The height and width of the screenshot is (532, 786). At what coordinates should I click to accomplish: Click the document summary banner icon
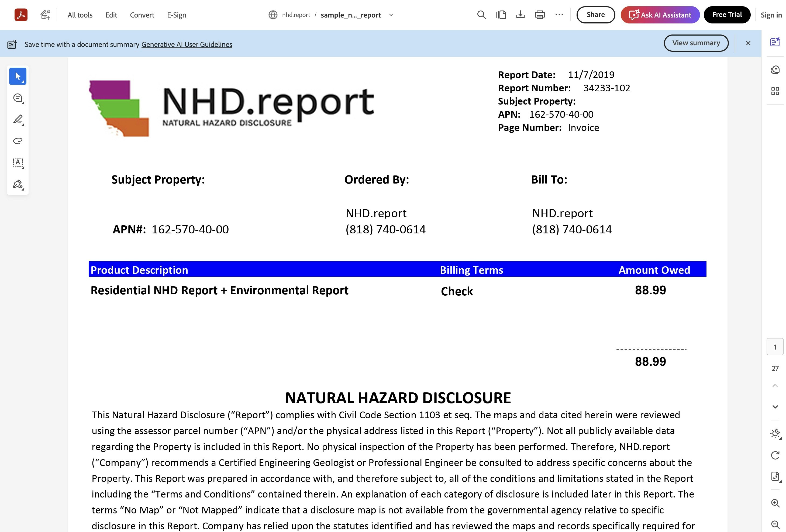click(x=12, y=44)
